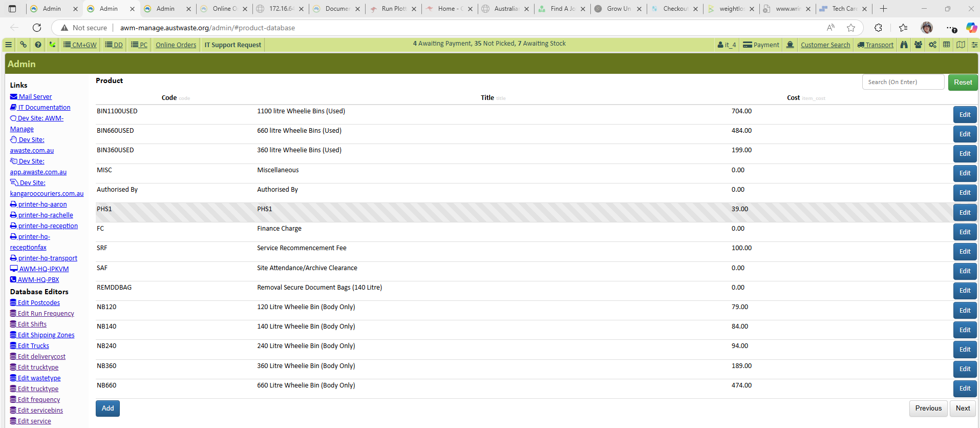The image size is (980, 428).
Task: Open the hamburger menu in green toolbar
Action: (9, 45)
